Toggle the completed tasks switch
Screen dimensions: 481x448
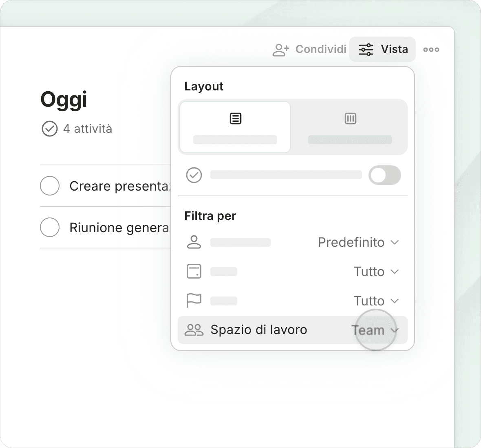[x=384, y=175]
